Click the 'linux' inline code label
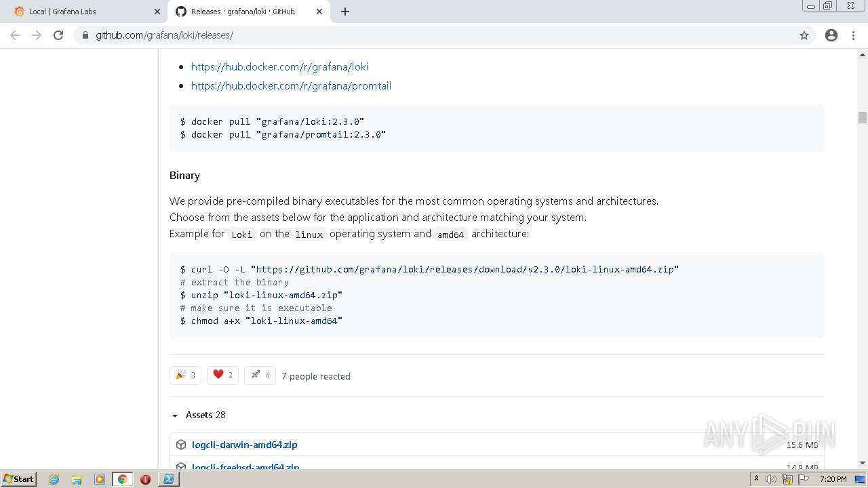The height and width of the screenshot is (488, 868). point(309,235)
